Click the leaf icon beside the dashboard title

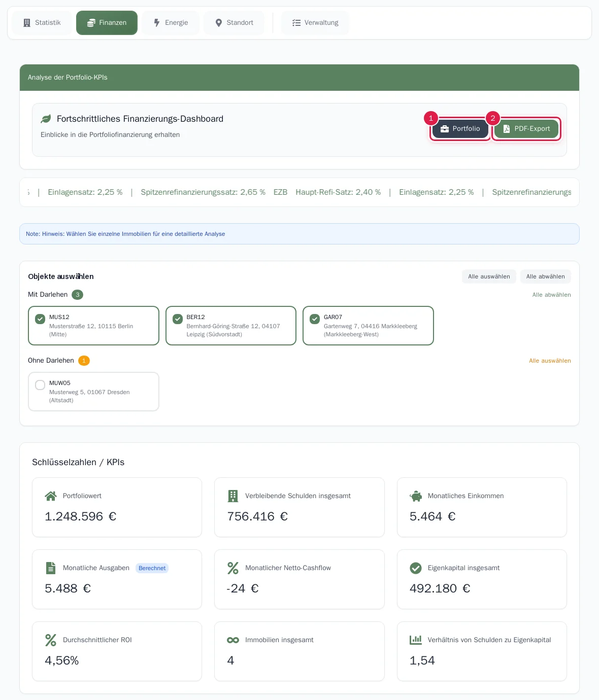(x=46, y=119)
